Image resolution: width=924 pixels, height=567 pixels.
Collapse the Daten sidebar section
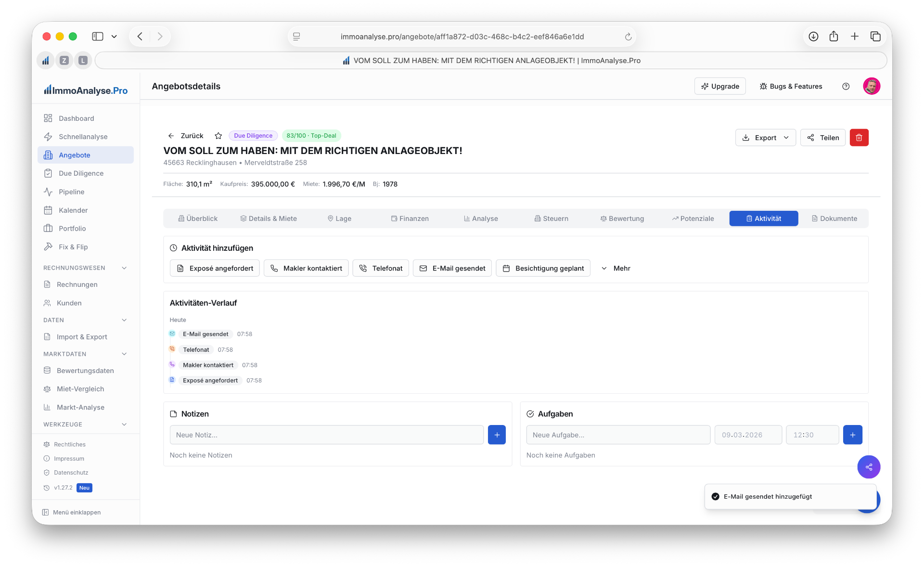click(124, 320)
